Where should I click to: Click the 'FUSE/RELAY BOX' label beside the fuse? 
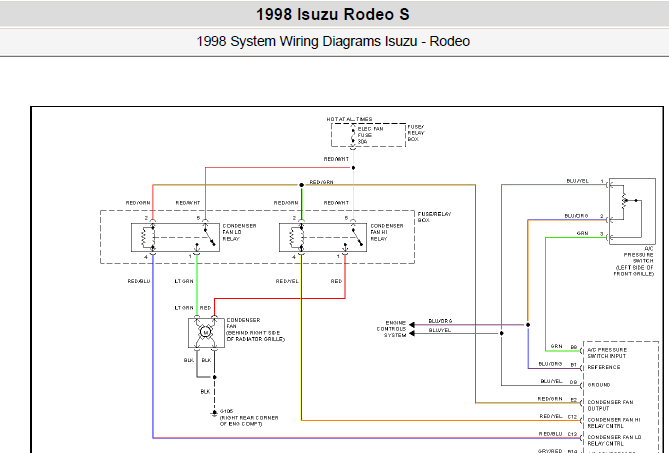coord(416,133)
